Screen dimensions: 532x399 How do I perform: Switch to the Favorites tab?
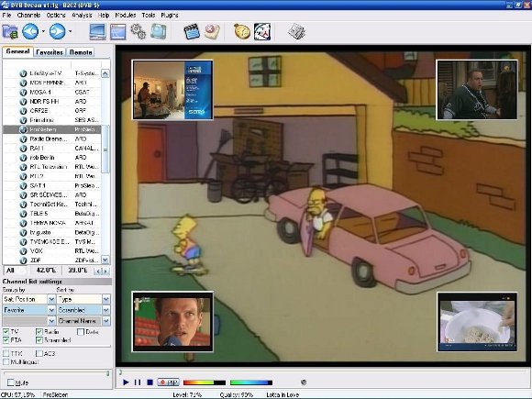point(50,52)
